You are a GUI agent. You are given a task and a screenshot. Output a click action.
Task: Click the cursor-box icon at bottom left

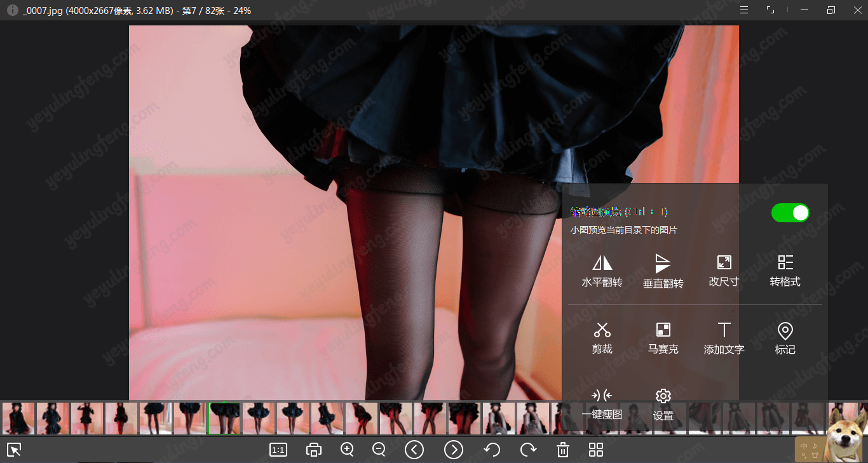tap(14, 450)
